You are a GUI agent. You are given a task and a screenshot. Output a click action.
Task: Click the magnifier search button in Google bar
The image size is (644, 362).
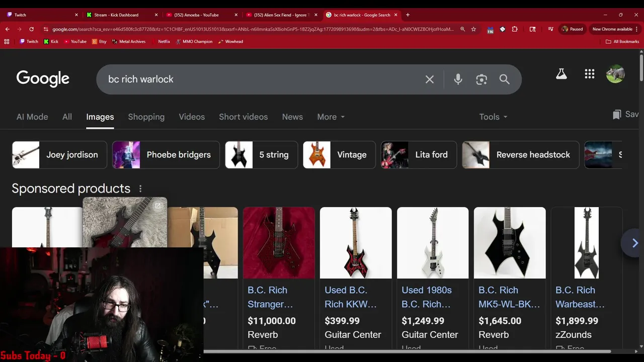click(504, 79)
